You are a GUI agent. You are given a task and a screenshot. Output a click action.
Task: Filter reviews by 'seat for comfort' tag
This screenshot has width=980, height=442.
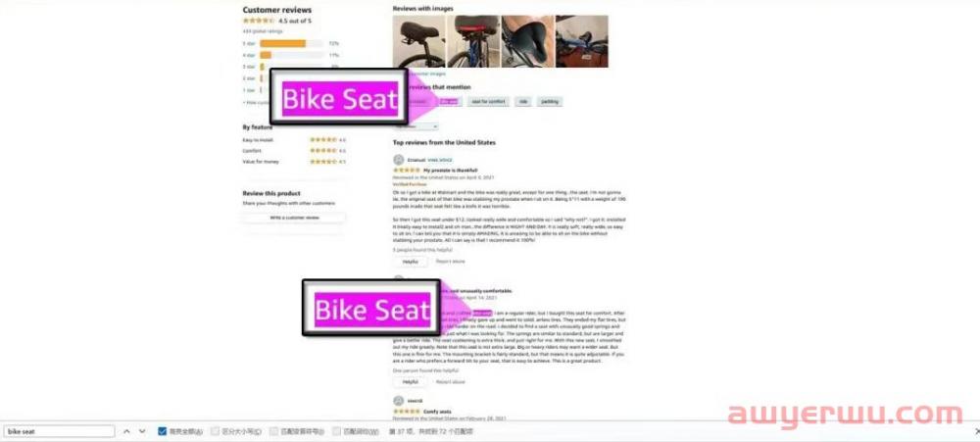click(x=489, y=101)
